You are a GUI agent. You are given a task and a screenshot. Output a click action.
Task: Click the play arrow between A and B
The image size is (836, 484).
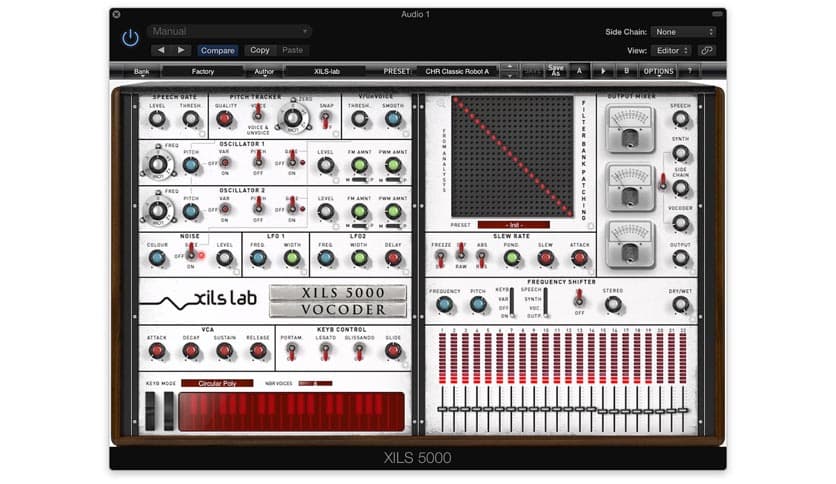coord(603,71)
